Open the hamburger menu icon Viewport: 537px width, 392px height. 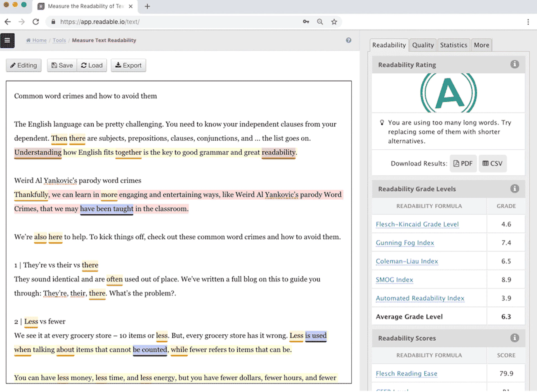pyautogui.click(x=7, y=41)
